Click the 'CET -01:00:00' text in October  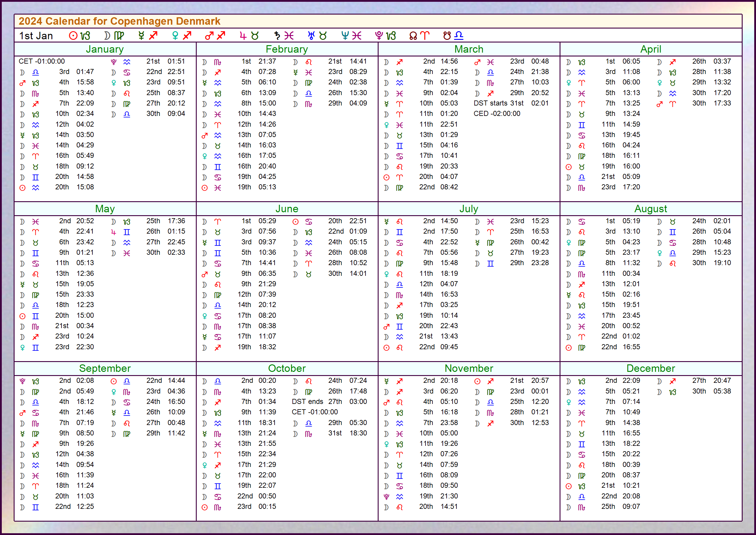pos(315,412)
